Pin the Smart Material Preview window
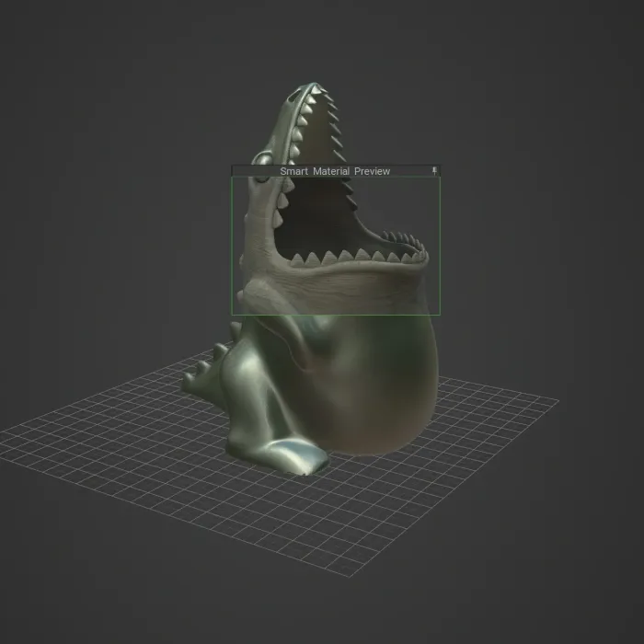The width and height of the screenshot is (644, 644). pyautogui.click(x=434, y=171)
